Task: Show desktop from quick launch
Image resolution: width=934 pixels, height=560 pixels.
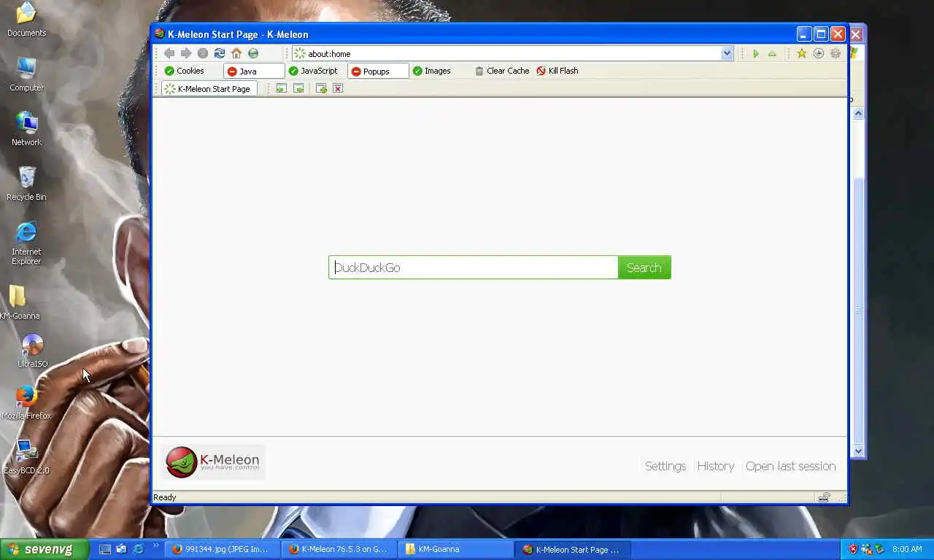Action: pyautogui.click(x=105, y=549)
